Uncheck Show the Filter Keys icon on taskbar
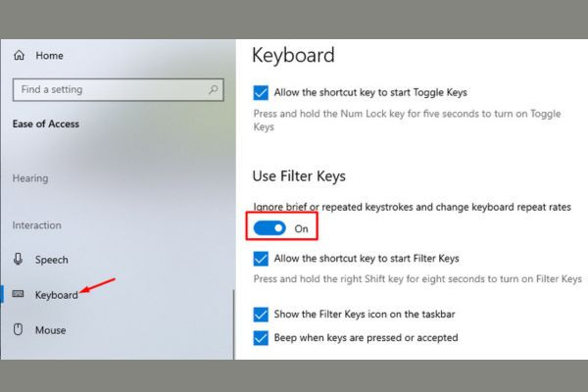This screenshot has height=392, width=588. click(x=261, y=315)
